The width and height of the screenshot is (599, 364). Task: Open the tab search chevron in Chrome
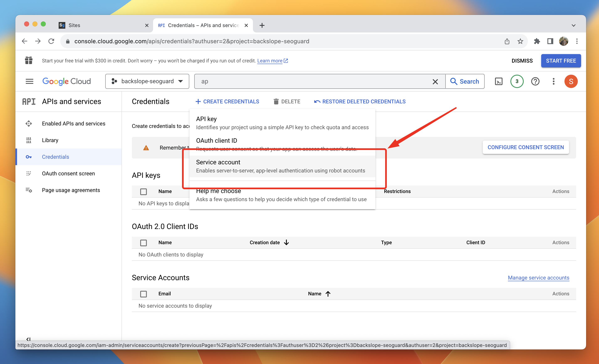click(573, 25)
